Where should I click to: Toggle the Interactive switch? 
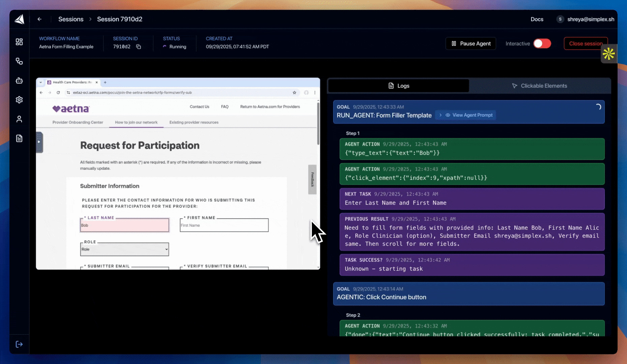pos(542,43)
